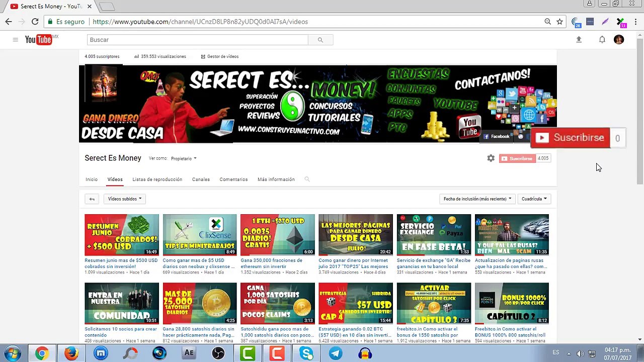Open After Effects from the taskbar
Viewport: 644px width, 362px height.
(189, 353)
